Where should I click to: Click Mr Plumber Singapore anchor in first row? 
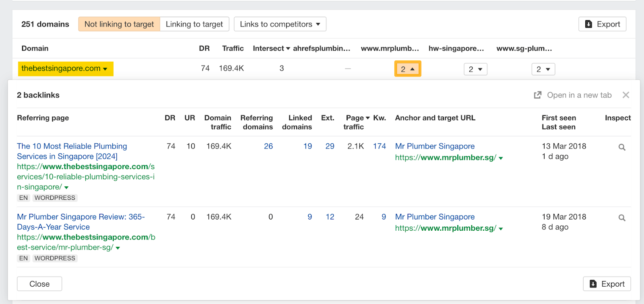pos(435,146)
